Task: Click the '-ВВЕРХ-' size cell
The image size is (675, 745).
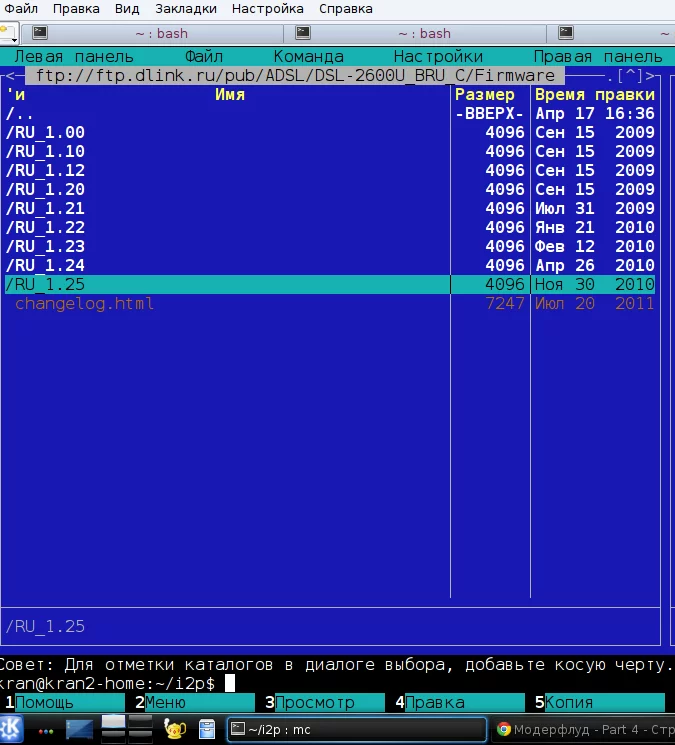Action: (x=489, y=114)
